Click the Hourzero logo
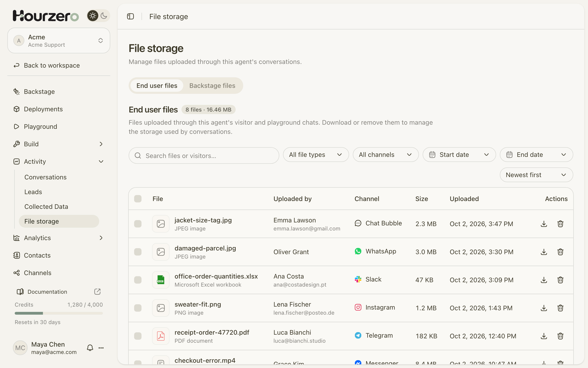 point(46,16)
